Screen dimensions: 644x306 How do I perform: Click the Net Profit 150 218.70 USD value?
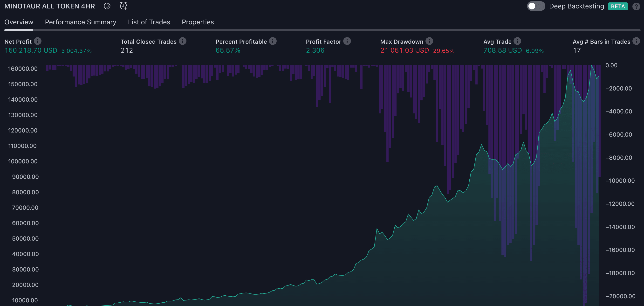coord(31,50)
